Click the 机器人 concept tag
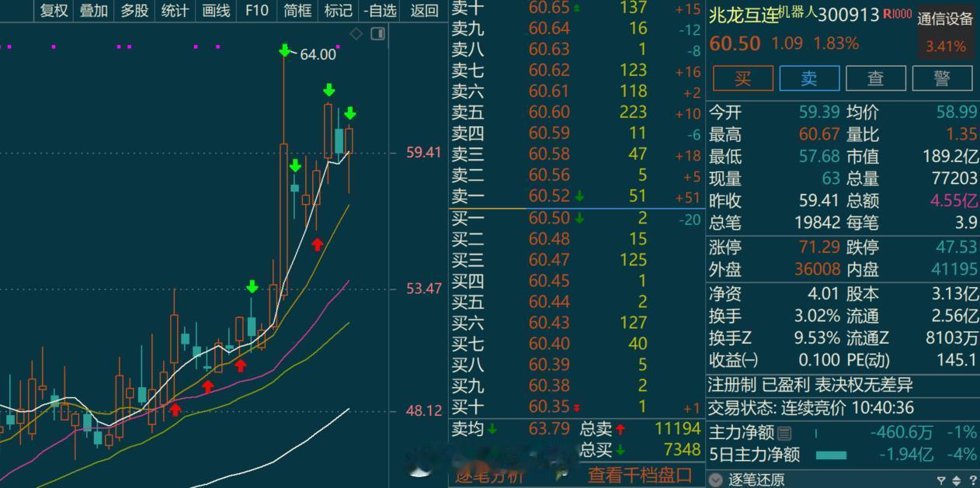 coord(798,12)
